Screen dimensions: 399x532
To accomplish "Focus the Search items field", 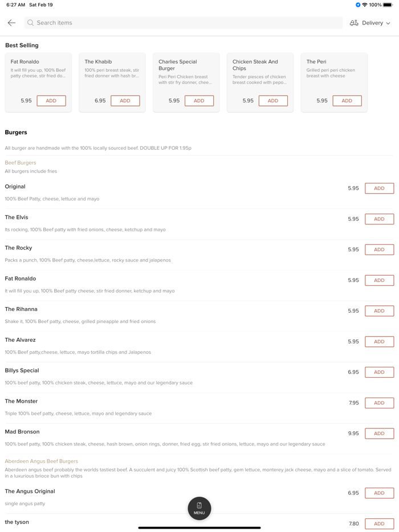I will pyautogui.click(x=182, y=23).
